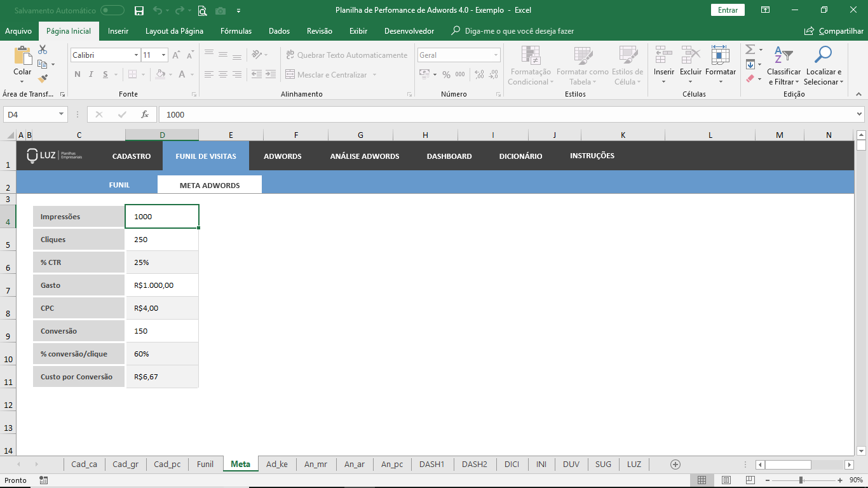Apply Italic formatting with the I button
868x488 pixels.
point(92,74)
